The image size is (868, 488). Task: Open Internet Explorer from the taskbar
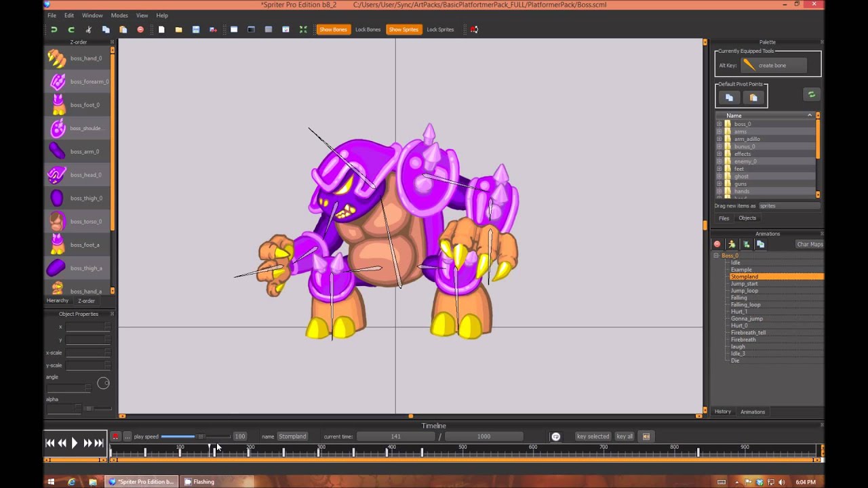pos(71,482)
